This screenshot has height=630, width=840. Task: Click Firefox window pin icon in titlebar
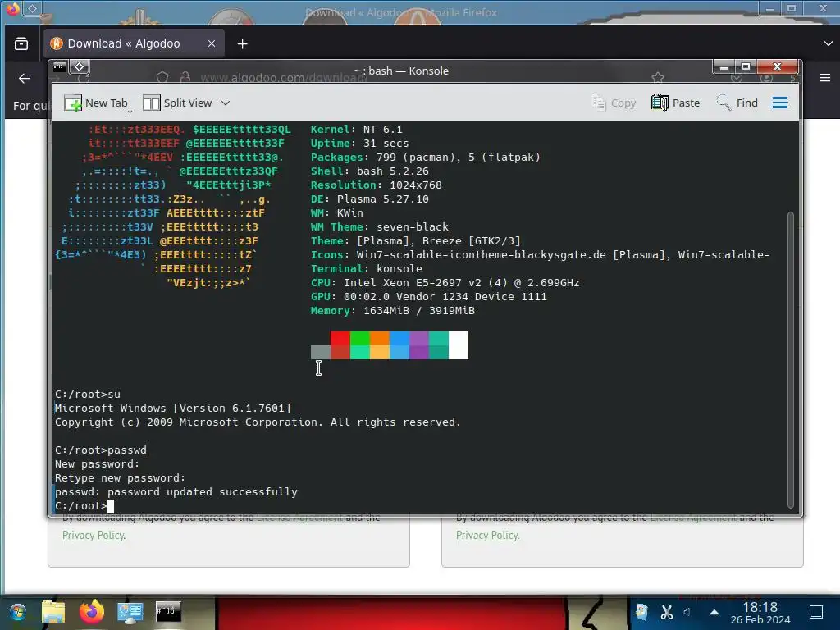(x=32, y=8)
